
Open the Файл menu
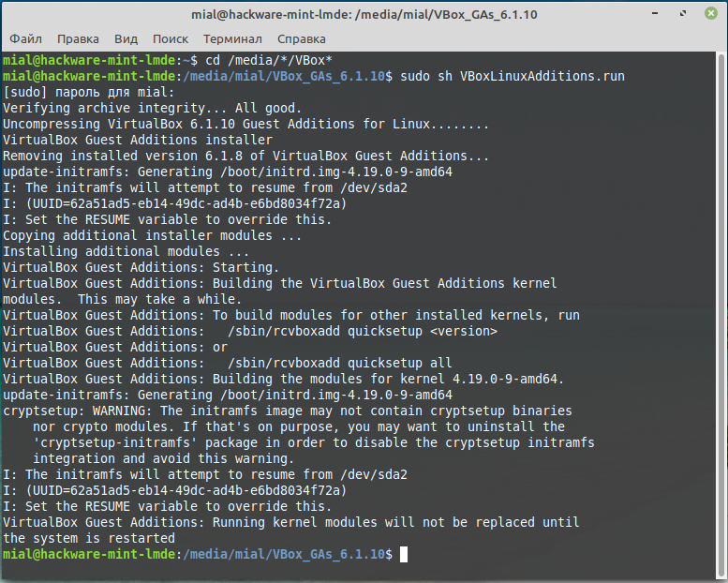(25, 39)
